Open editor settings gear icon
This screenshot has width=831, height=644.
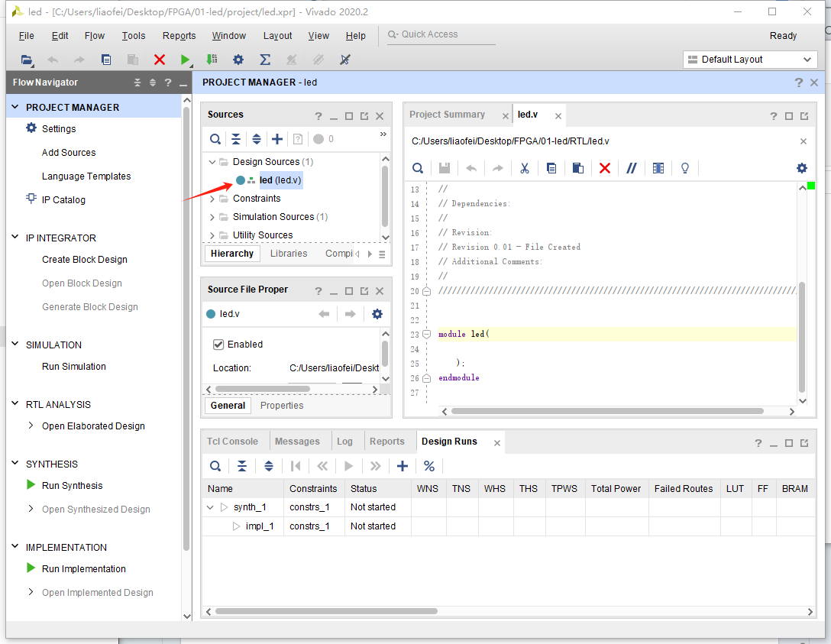tap(802, 168)
